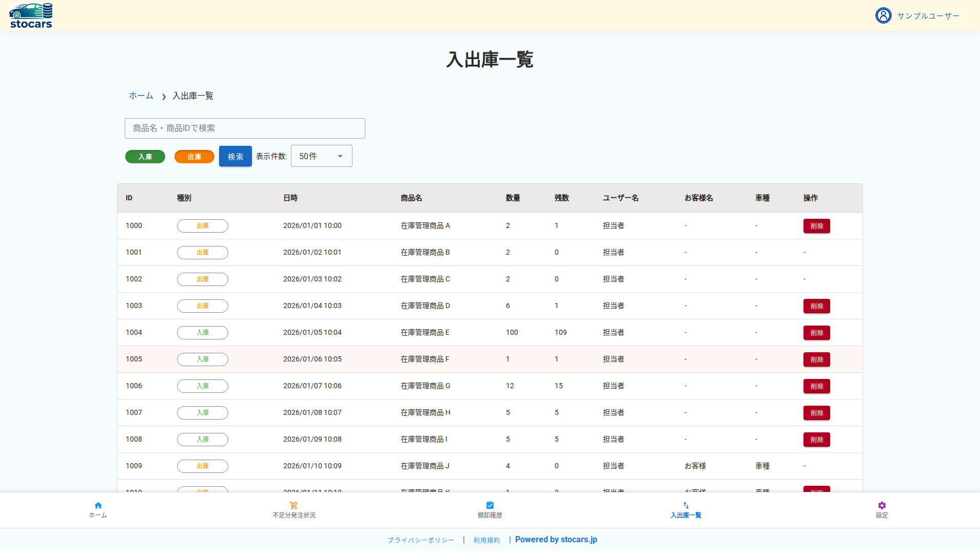This screenshot has width=980, height=551.
Task: Click the 入庫 badge in row 1004
Action: coord(203,333)
